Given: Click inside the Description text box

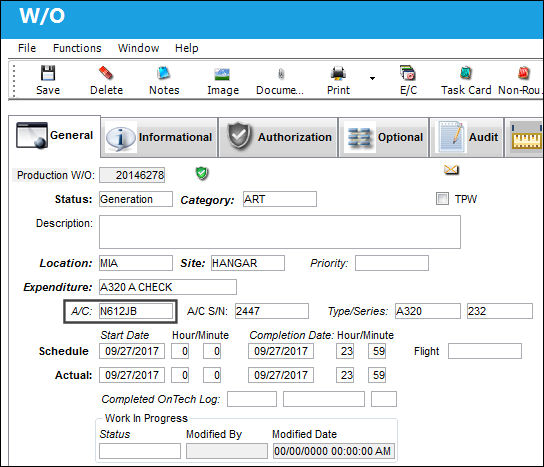Looking at the screenshot, I should tap(280, 232).
